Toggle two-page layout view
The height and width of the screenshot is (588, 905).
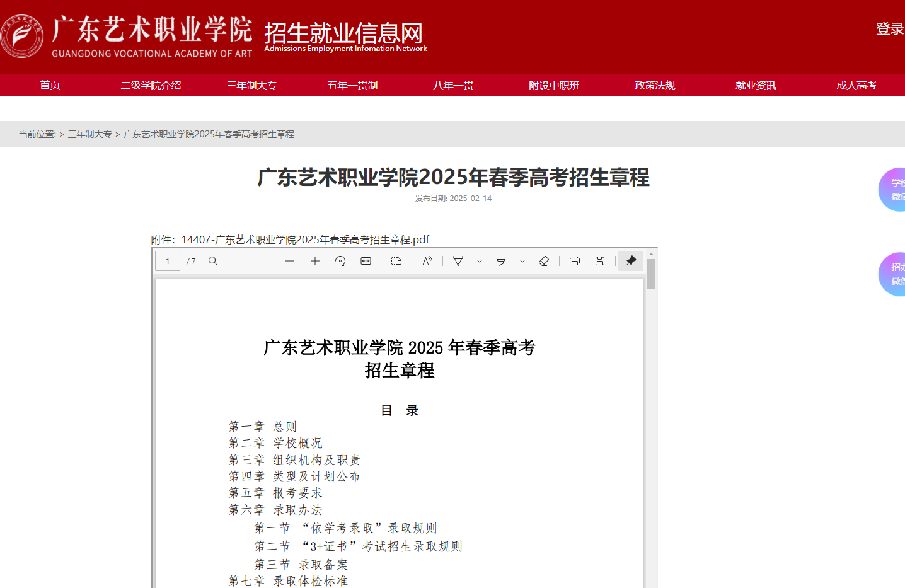(x=396, y=260)
